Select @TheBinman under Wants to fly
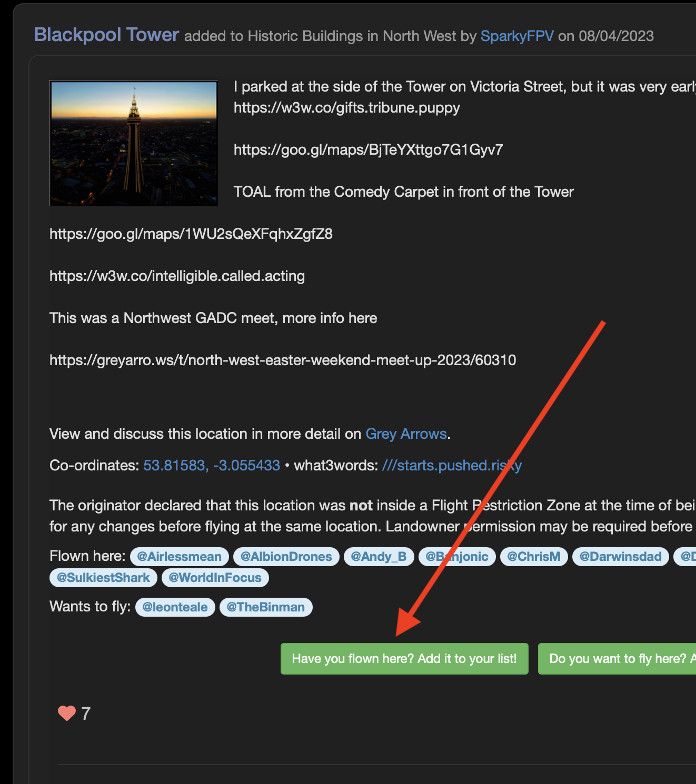The width and height of the screenshot is (696, 784). click(x=265, y=607)
